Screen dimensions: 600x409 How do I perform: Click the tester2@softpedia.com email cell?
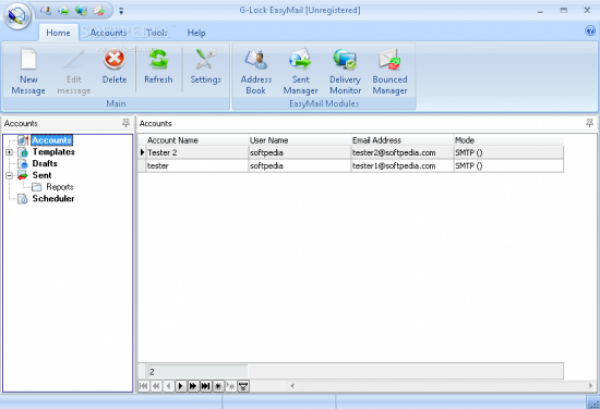point(402,153)
